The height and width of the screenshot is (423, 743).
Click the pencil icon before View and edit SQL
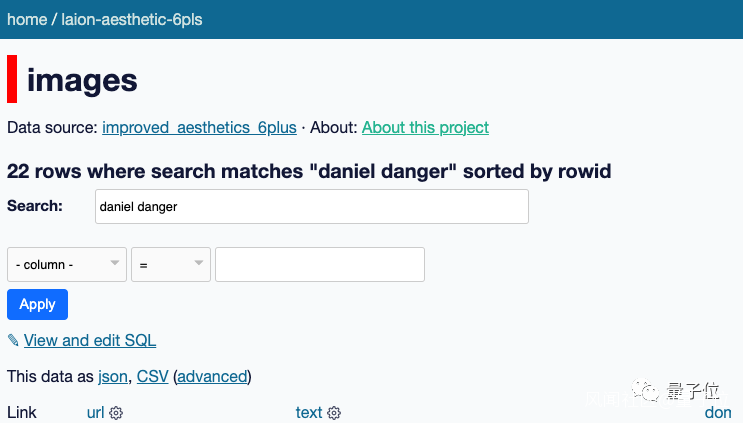(x=13, y=341)
